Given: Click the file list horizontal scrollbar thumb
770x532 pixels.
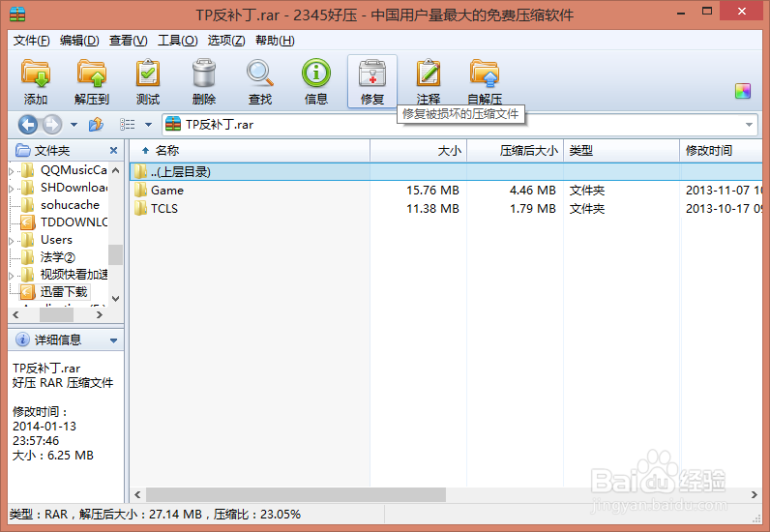Looking at the screenshot, I should click(296, 494).
